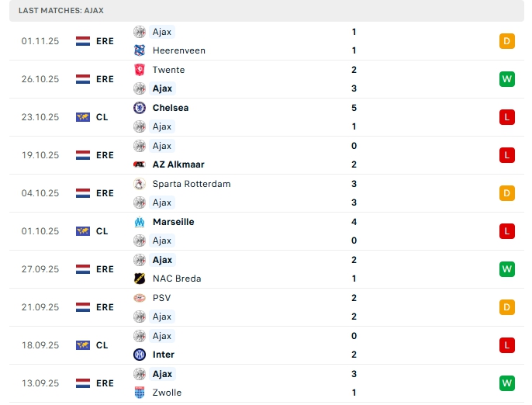Click the red L badge for Chelsea match
The width and height of the screenshot is (532, 405).
pyautogui.click(x=507, y=117)
